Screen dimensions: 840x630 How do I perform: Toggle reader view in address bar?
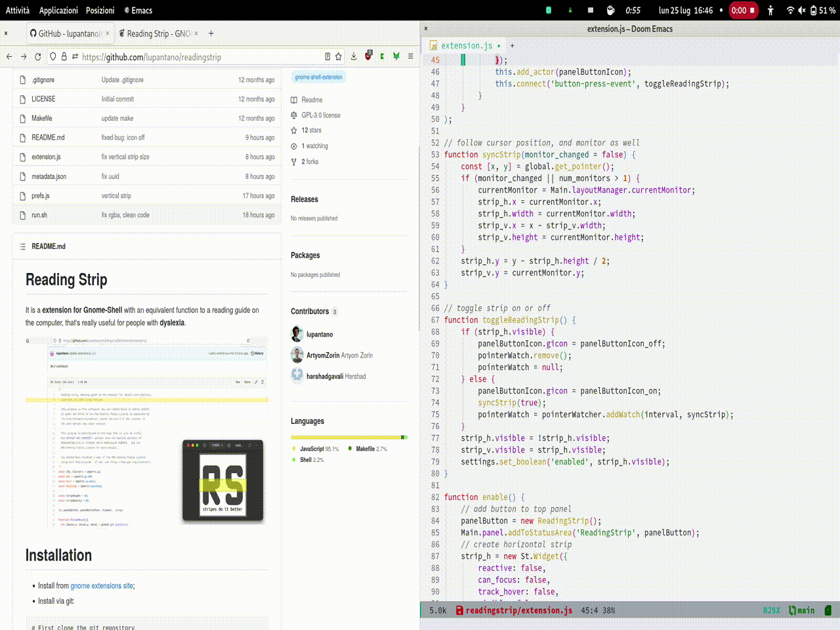point(327,56)
